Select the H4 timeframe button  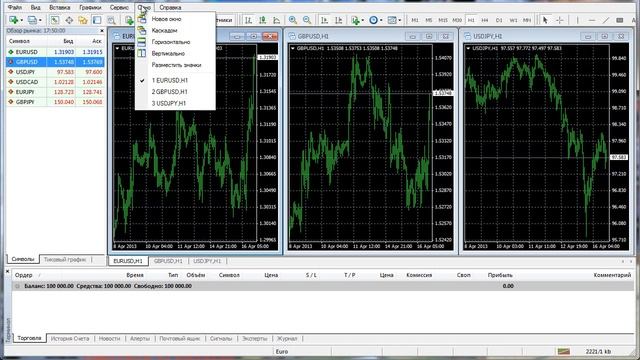[485, 20]
